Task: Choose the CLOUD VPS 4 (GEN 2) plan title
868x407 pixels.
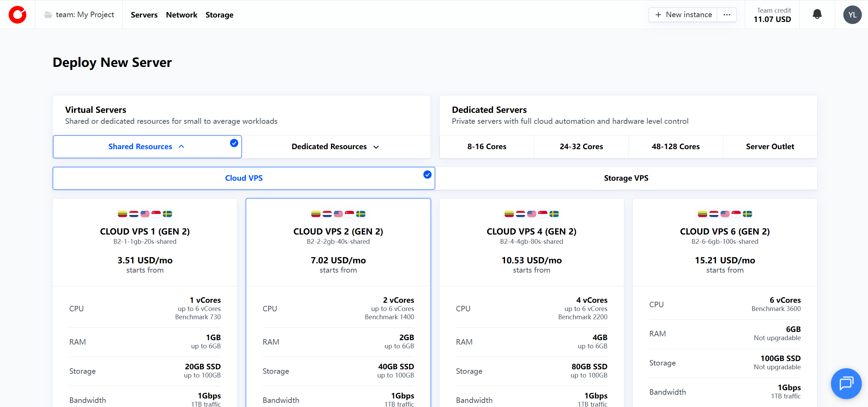Action: (532, 231)
